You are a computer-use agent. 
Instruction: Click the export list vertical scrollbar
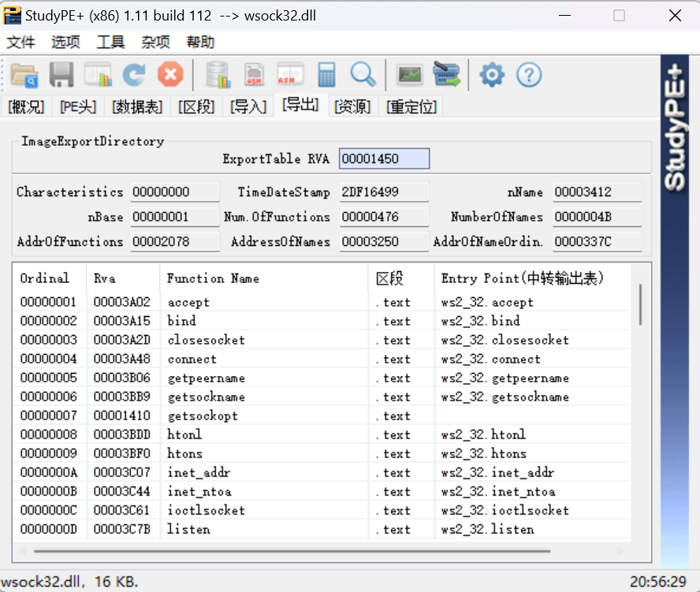pos(640,306)
